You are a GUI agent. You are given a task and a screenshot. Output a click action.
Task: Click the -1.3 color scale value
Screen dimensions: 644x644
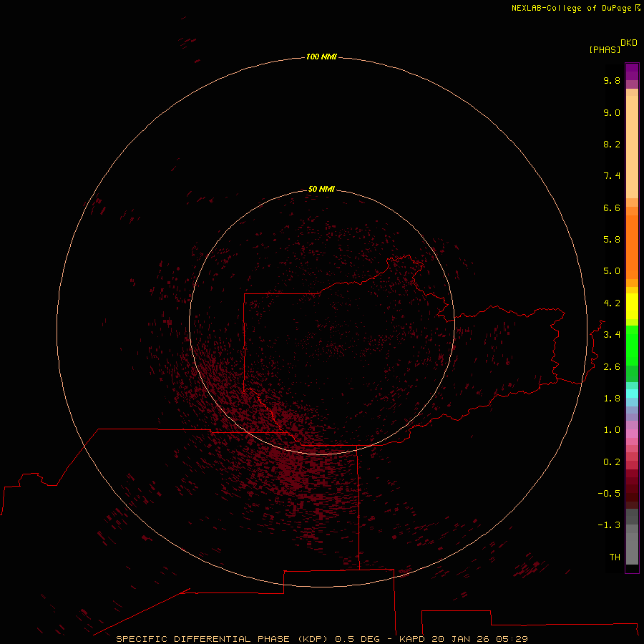pos(609,525)
